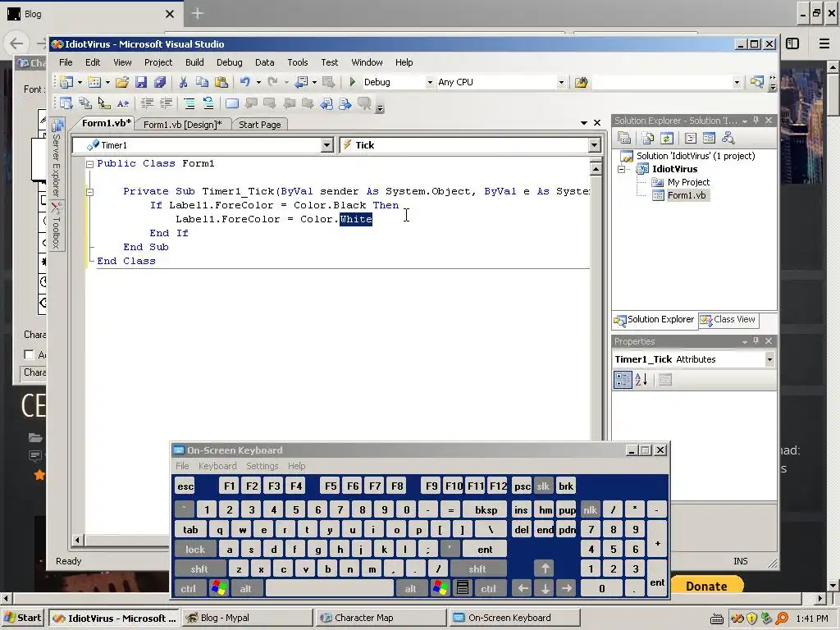Start debugging with the green play icon
Image resolution: width=840 pixels, height=630 pixels.
click(x=352, y=82)
